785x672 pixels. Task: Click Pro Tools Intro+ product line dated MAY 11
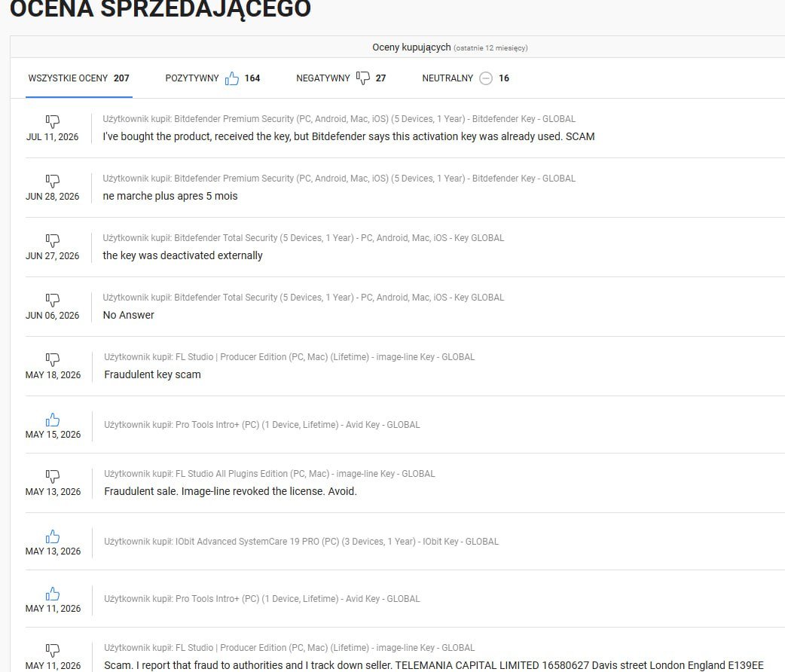(x=262, y=599)
